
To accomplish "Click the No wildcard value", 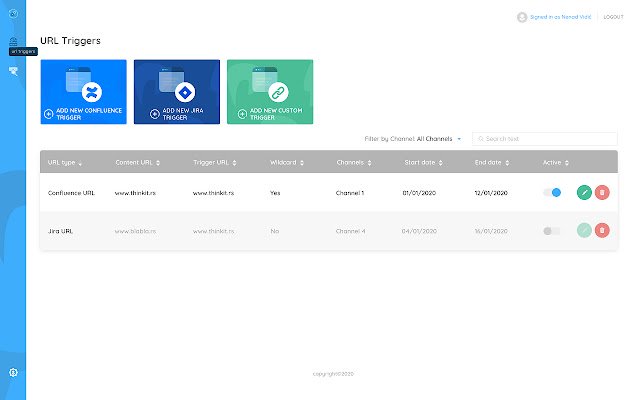I will (275, 231).
